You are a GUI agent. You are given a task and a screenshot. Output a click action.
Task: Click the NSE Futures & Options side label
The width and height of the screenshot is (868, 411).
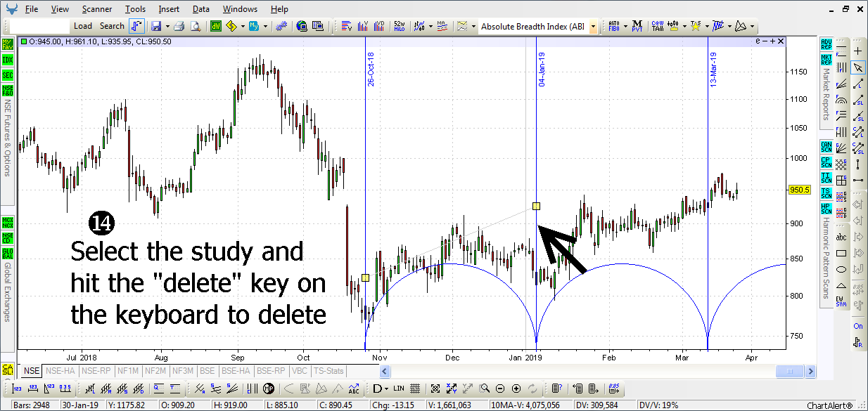[x=8, y=137]
